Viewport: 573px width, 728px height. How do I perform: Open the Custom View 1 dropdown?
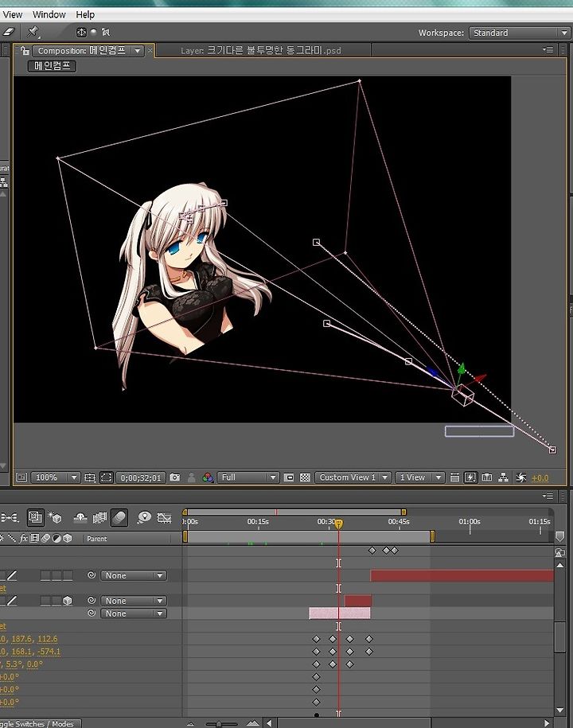(353, 477)
